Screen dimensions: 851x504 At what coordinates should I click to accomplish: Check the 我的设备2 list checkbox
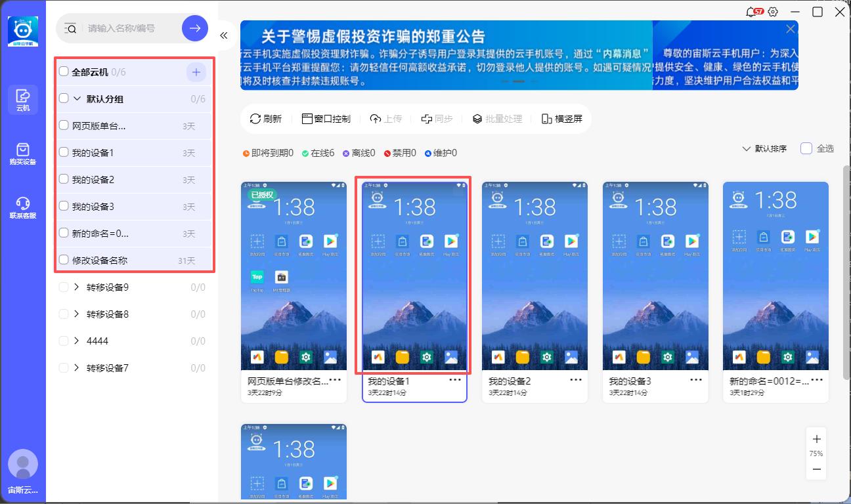[x=64, y=179]
